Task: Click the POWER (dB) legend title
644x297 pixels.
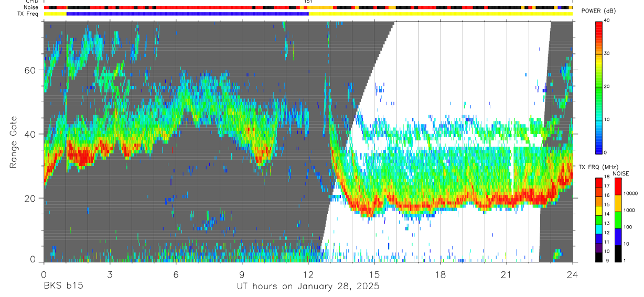Action: click(599, 11)
